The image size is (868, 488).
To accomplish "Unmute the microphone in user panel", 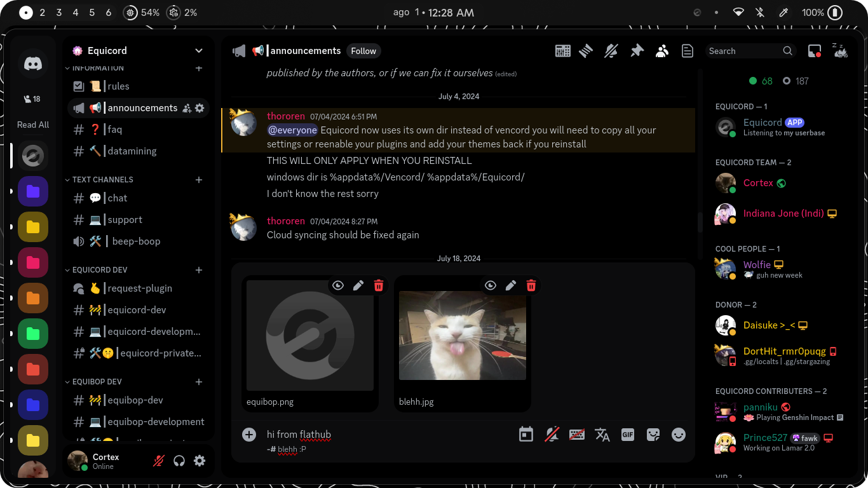I will tap(159, 461).
